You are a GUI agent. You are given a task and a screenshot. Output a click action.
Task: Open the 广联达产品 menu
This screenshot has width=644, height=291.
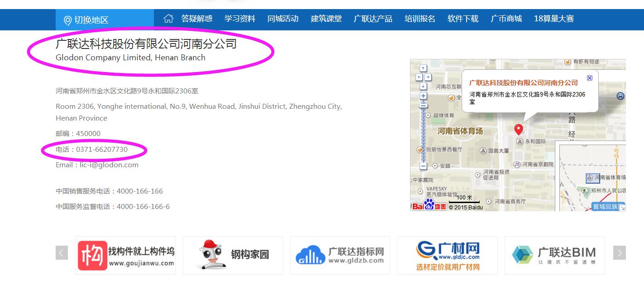click(373, 19)
